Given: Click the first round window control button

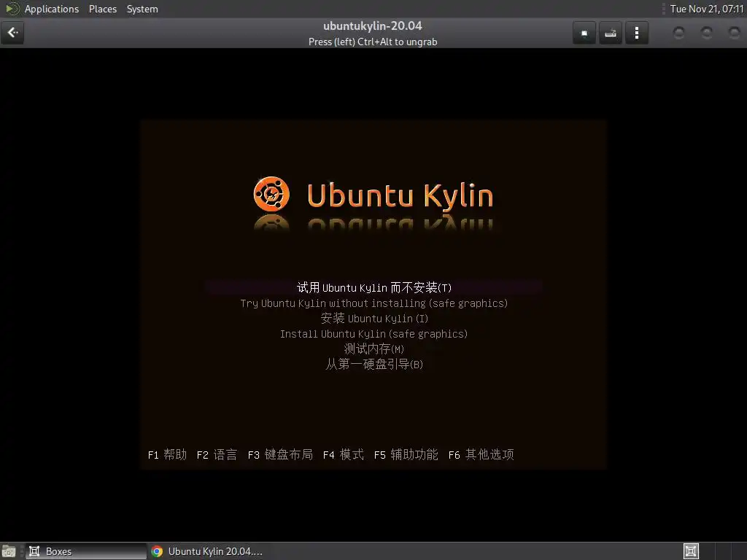Looking at the screenshot, I should pyautogui.click(x=679, y=33).
